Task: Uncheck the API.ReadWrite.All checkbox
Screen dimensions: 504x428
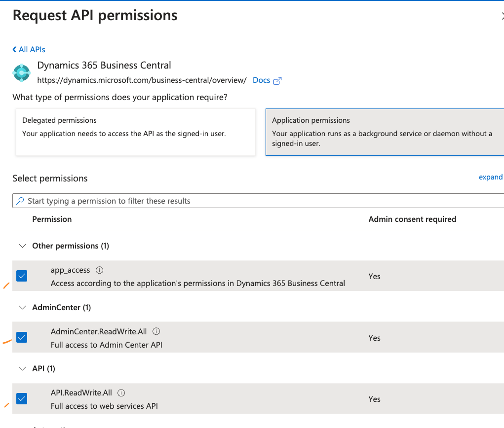Action: point(22,398)
